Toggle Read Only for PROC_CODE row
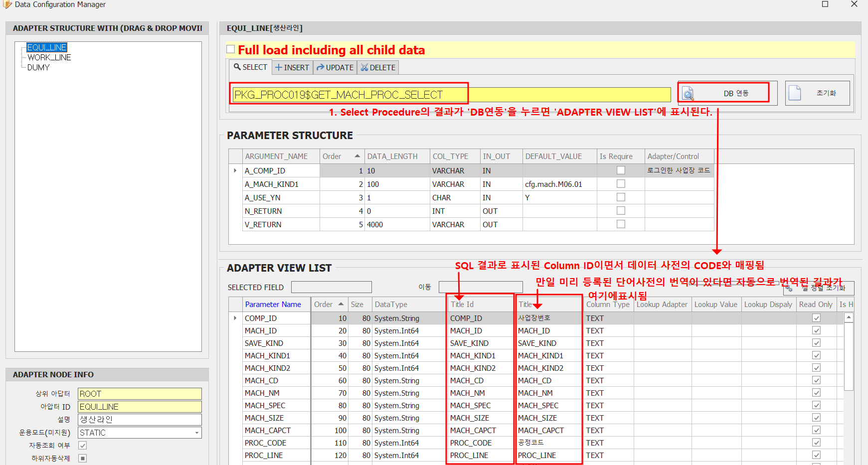This screenshot has width=868, height=465. pos(816,443)
